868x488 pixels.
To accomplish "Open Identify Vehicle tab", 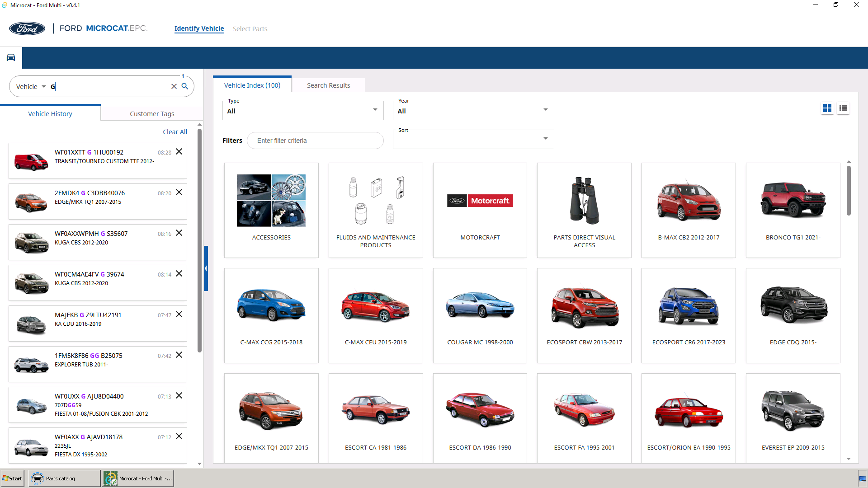I will pos(199,28).
